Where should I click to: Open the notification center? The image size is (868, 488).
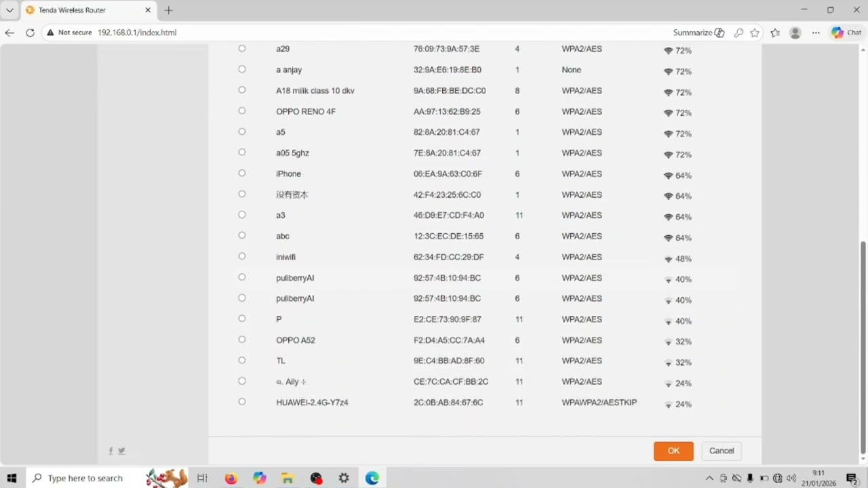point(852,479)
